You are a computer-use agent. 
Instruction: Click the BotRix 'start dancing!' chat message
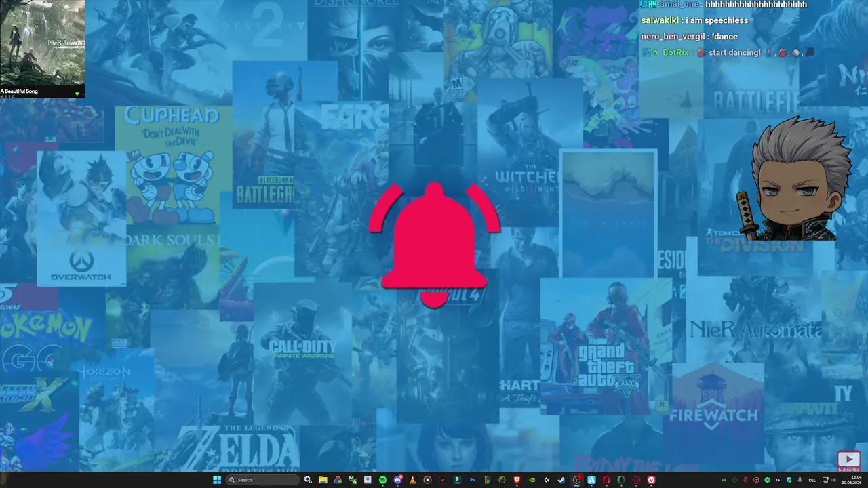728,52
